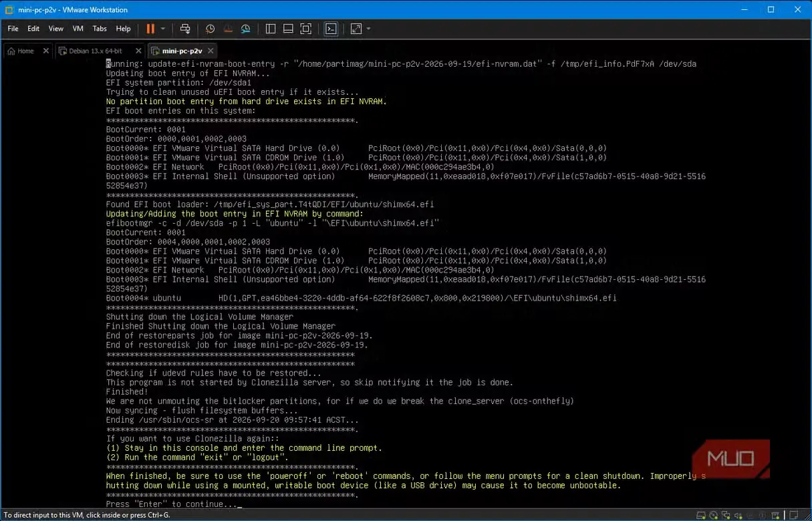Toggle the library sidebar panel

[271, 29]
